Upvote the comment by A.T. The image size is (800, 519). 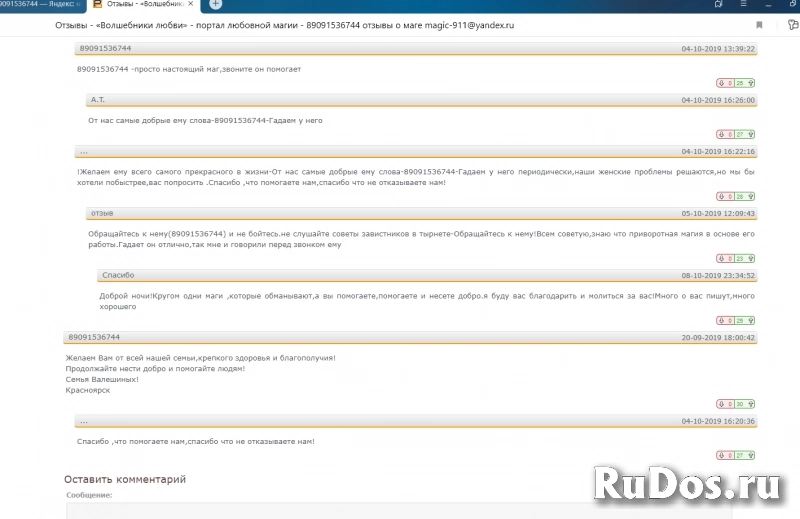(751, 134)
